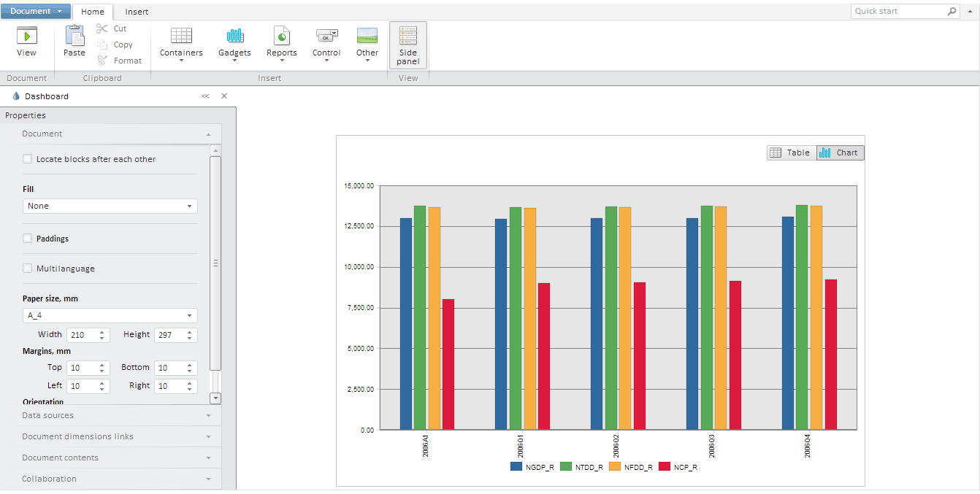This screenshot has height=494, width=980.
Task: Switch to the Insert ribbon tab
Action: 137,12
